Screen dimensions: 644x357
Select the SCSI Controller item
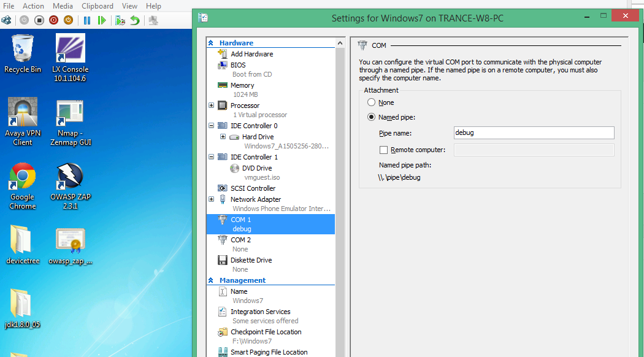(x=253, y=188)
